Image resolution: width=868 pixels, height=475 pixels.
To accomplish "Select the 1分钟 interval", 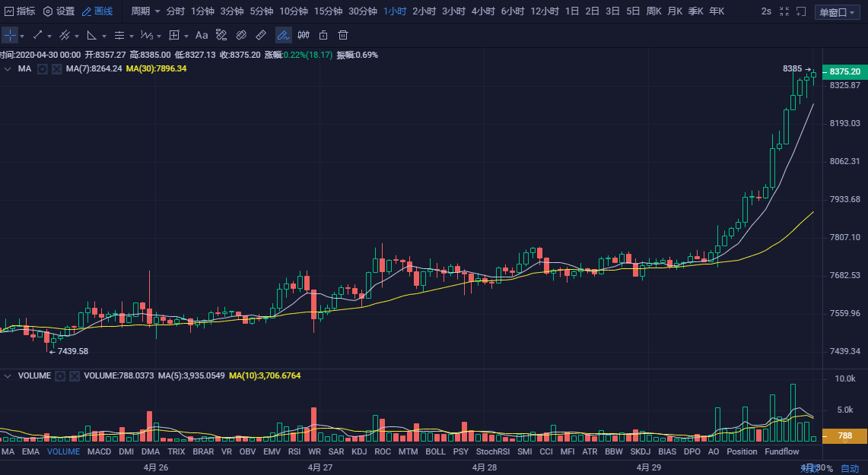I will pyautogui.click(x=202, y=11).
